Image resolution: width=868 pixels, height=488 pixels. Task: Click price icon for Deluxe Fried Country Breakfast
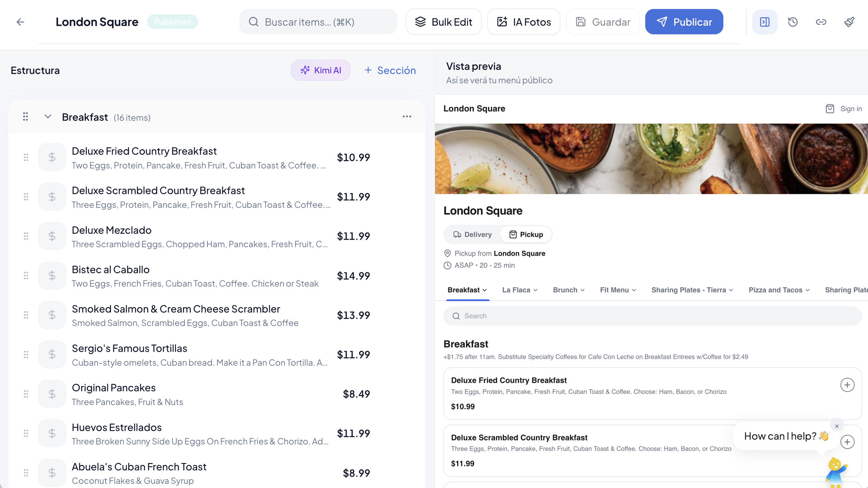click(52, 157)
